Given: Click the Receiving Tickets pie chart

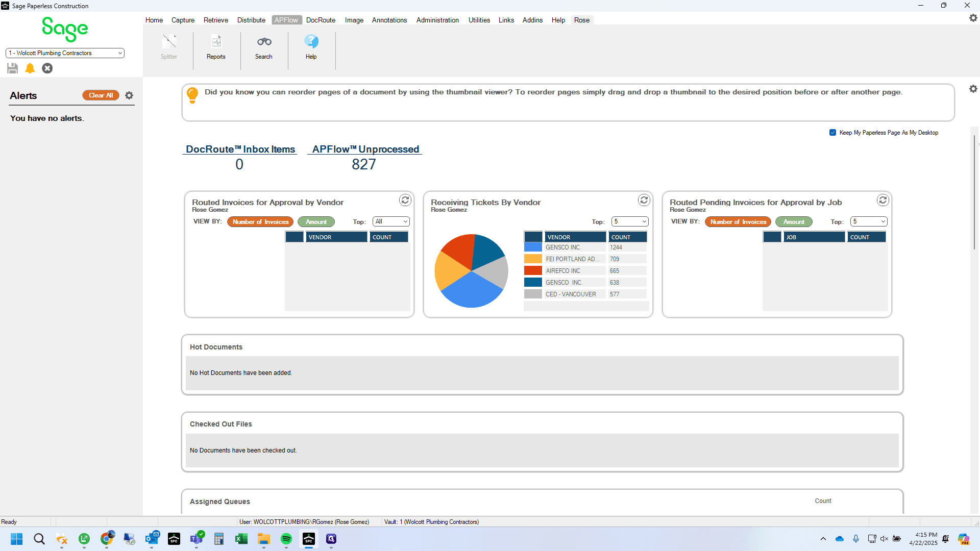Looking at the screenshot, I should tap(471, 271).
